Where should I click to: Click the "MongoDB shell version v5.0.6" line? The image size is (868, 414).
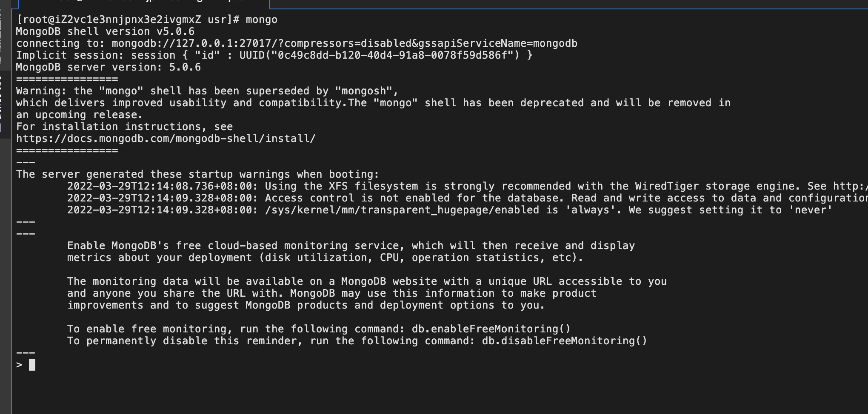coord(105,31)
